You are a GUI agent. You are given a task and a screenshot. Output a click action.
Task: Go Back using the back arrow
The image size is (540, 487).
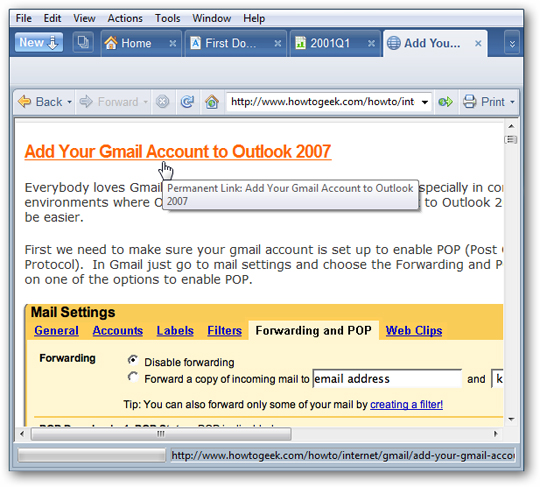[x=40, y=102]
